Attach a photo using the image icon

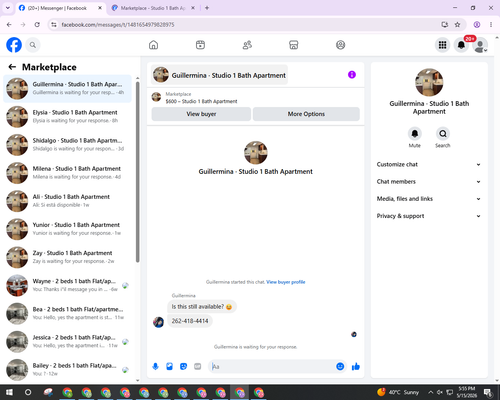coord(169,367)
